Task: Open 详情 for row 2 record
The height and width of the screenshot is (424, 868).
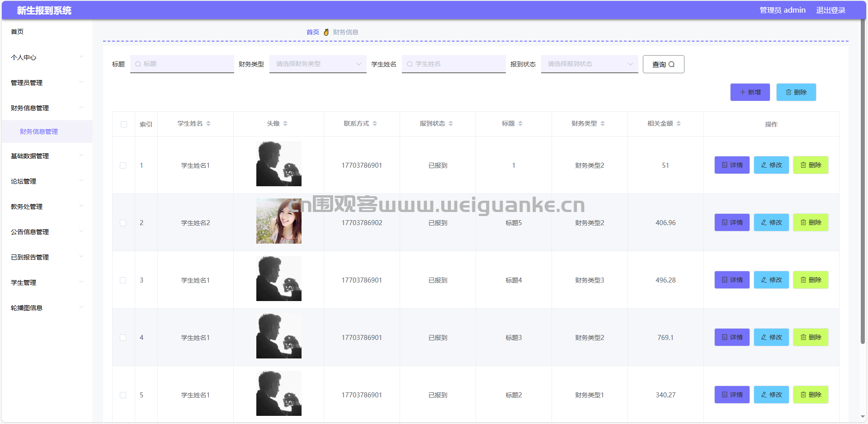Action: pos(732,222)
